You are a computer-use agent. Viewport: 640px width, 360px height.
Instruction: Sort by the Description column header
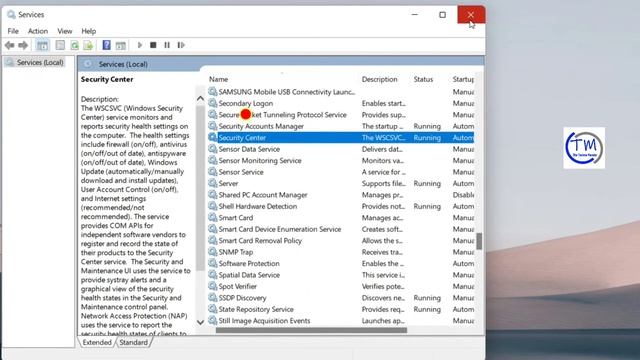[380, 79]
